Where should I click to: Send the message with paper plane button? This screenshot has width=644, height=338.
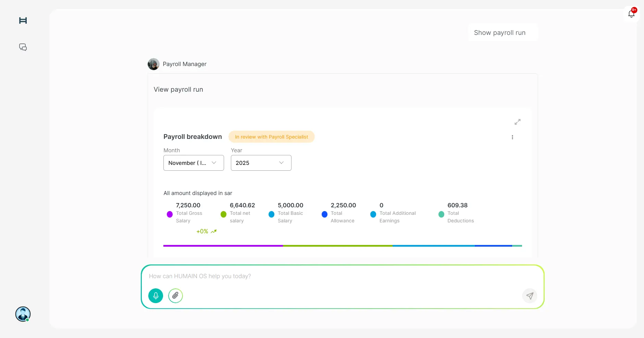pyautogui.click(x=530, y=296)
